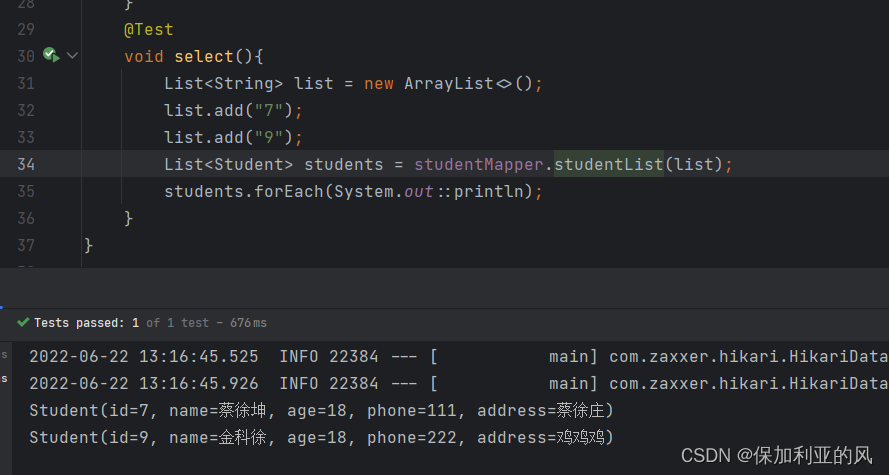The height and width of the screenshot is (475, 889).
Task: Click the studentList method call
Action: pyautogui.click(x=609, y=164)
